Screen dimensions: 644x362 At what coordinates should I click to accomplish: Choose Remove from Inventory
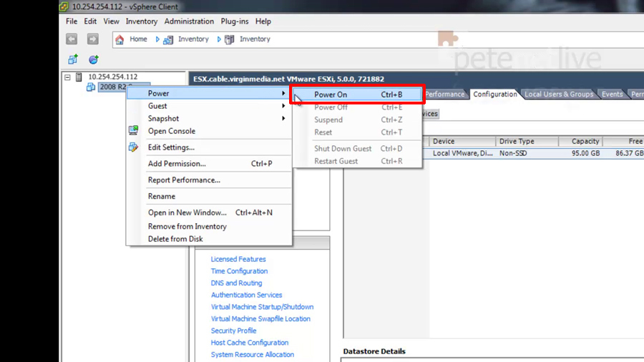pyautogui.click(x=209, y=226)
